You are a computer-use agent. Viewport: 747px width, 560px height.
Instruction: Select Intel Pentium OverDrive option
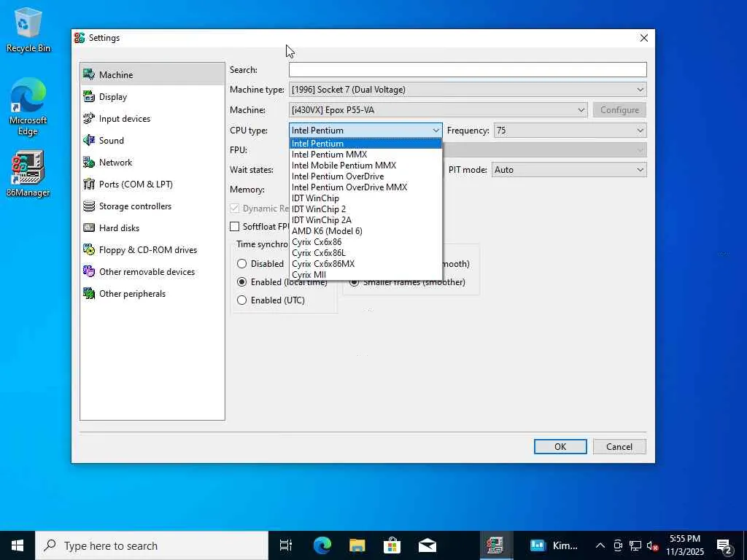(365, 176)
